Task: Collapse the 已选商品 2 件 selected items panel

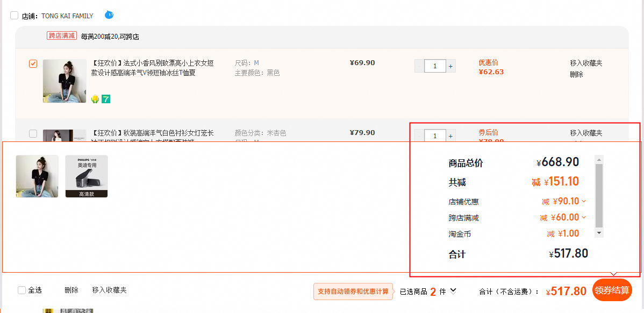Action: point(453,291)
